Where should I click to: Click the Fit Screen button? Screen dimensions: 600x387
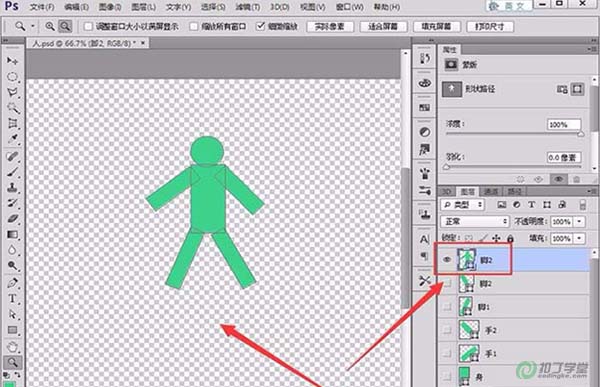coord(382,26)
